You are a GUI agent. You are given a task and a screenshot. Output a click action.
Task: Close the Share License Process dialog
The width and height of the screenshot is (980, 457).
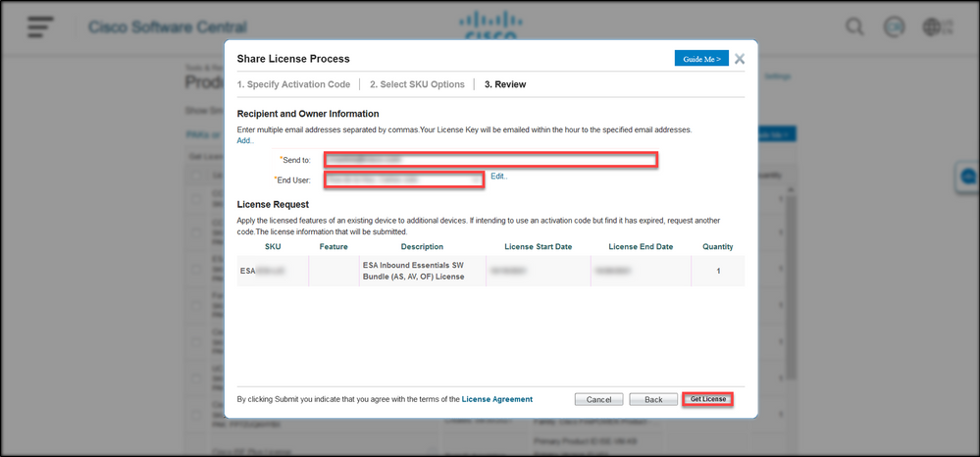coord(739,59)
